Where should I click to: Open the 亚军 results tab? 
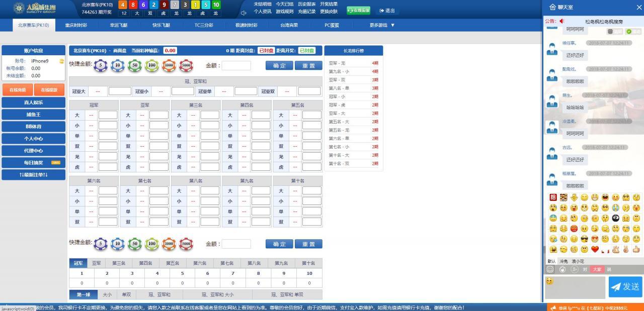coord(96,263)
